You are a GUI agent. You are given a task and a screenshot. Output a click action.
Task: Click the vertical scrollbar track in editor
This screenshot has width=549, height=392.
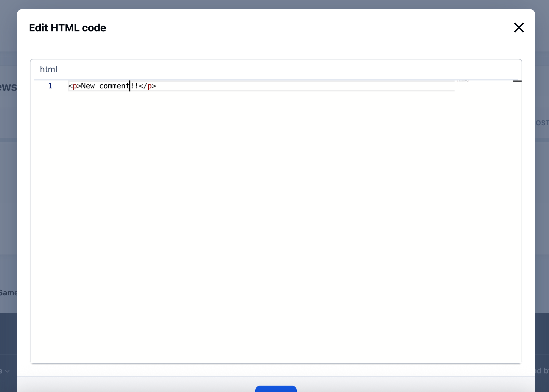[517, 213]
